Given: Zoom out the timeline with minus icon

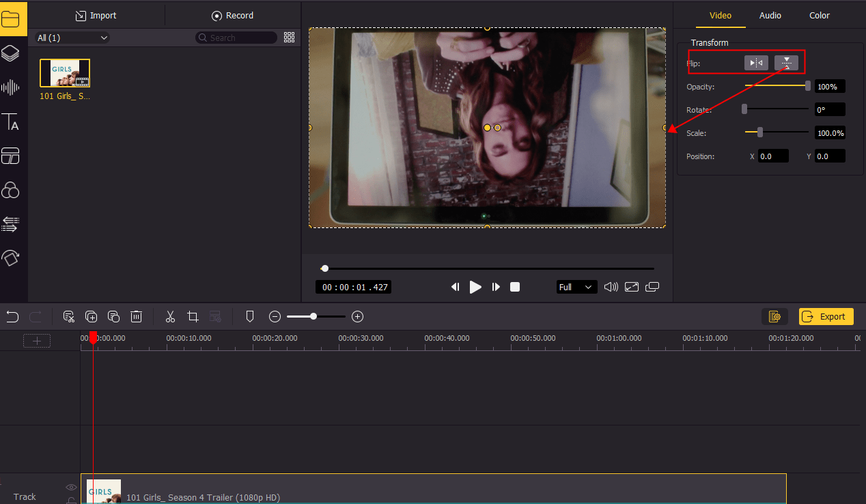Looking at the screenshot, I should pos(275,316).
